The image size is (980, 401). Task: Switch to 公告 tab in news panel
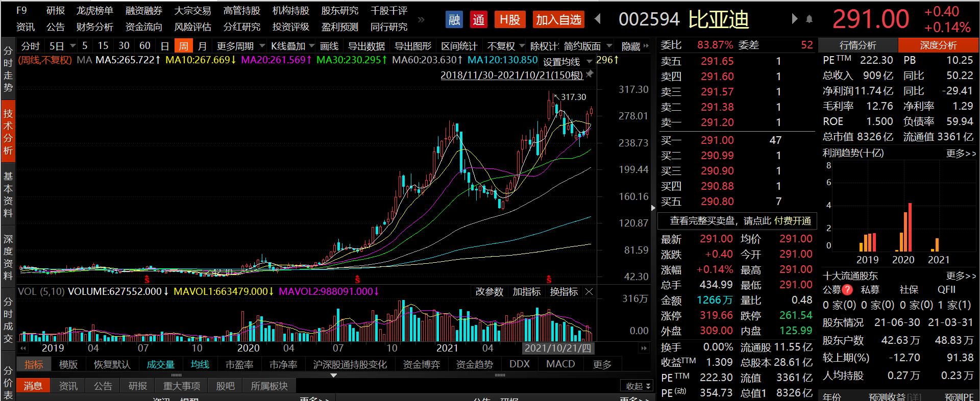pyautogui.click(x=103, y=386)
